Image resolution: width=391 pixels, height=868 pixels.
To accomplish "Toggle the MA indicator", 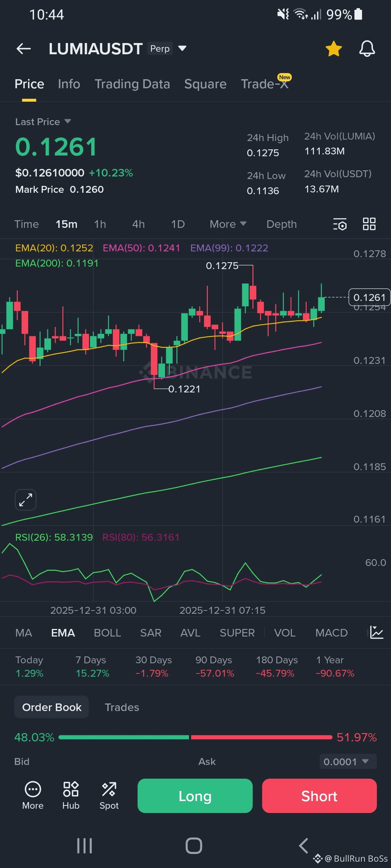I will click(x=24, y=633).
